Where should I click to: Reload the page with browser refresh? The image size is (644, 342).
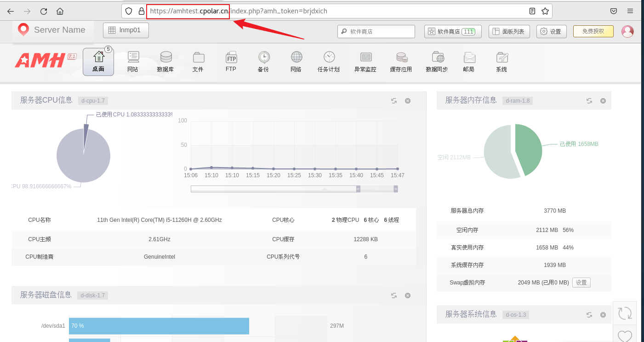click(44, 11)
